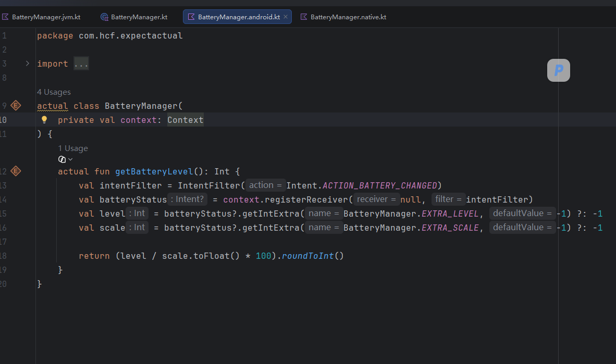Click the yellow lightbulb quick-fix icon

coord(44,120)
